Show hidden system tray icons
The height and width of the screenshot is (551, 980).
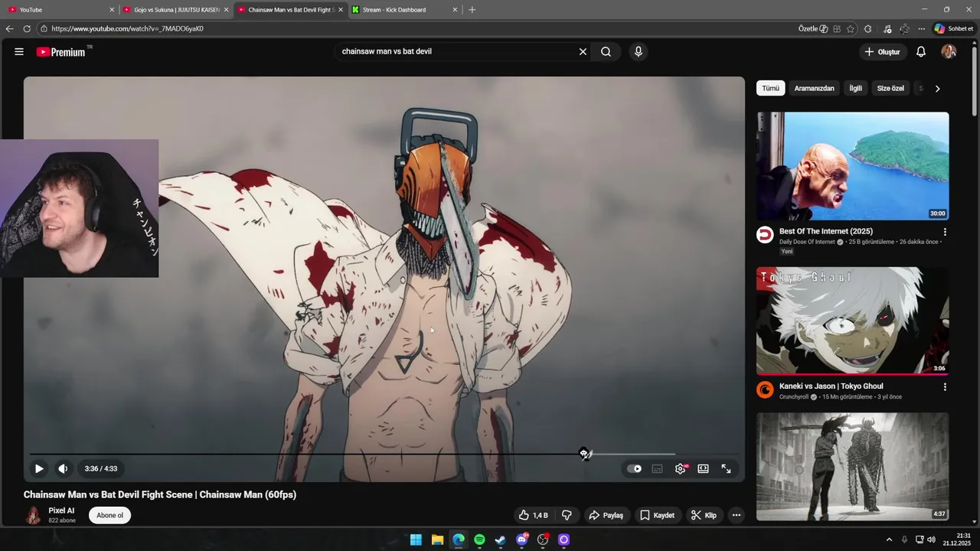click(889, 540)
